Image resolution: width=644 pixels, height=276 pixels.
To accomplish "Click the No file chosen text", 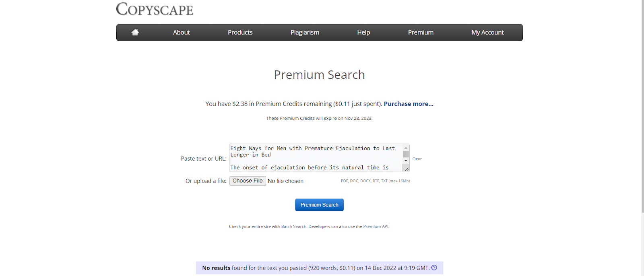I will pos(285,181).
